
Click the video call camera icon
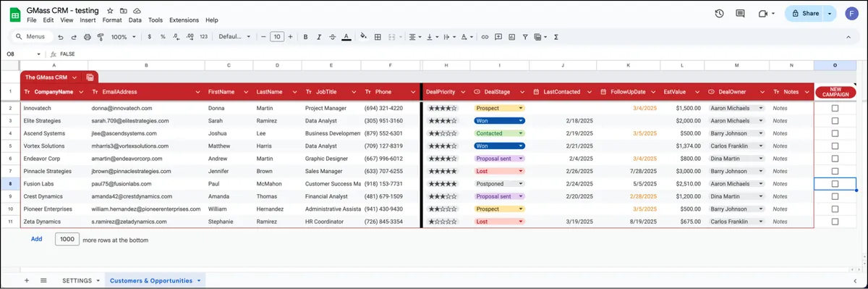click(x=762, y=14)
